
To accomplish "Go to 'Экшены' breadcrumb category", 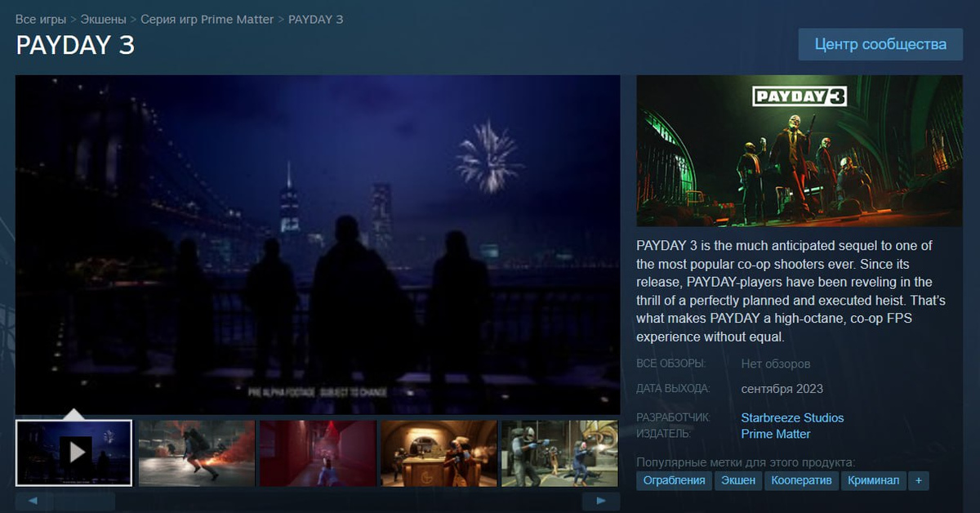I will tap(103, 19).
